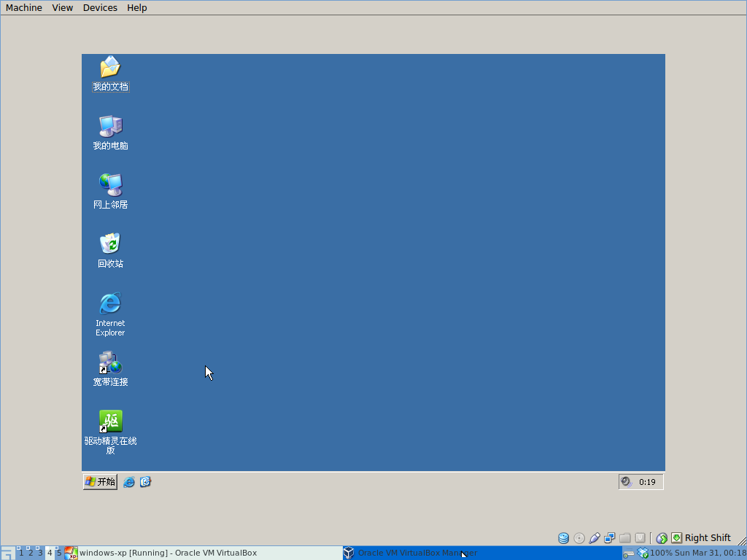Select the 宽带连接 broadband shortcut
Viewport: 747px width, 560px height.
(x=111, y=369)
